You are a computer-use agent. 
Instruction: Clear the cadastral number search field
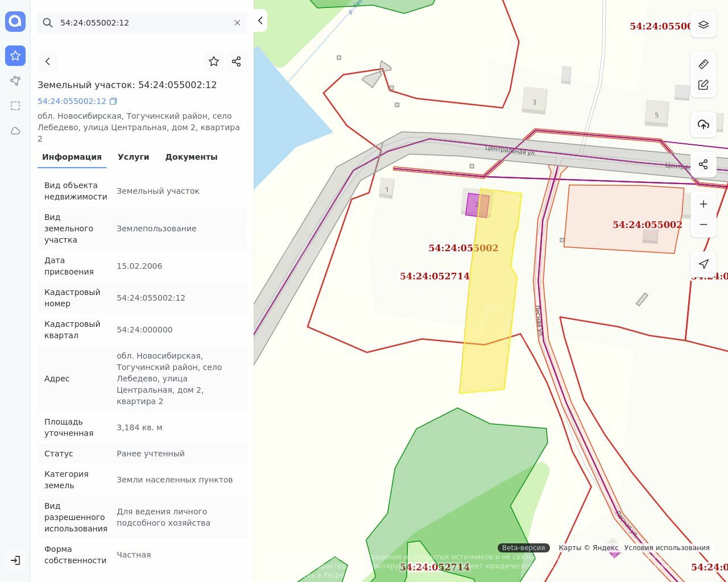click(x=237, y=23)
